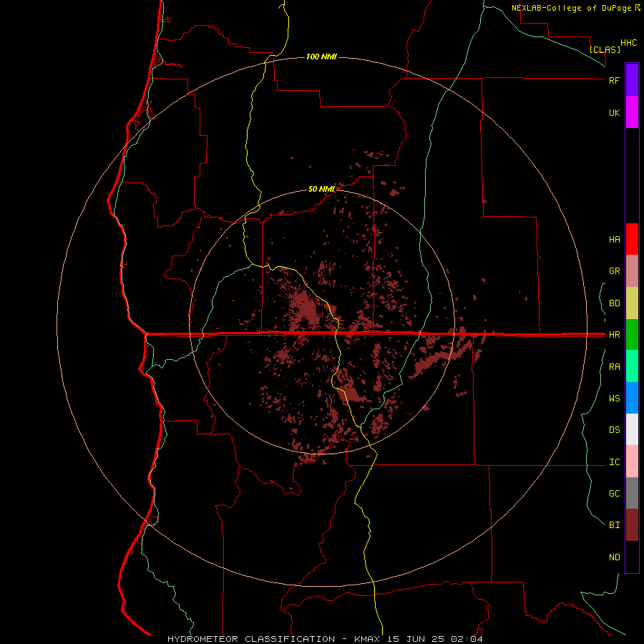Click the red HA legend swatch
Screen dimensions: 644x644
point(632,239)
